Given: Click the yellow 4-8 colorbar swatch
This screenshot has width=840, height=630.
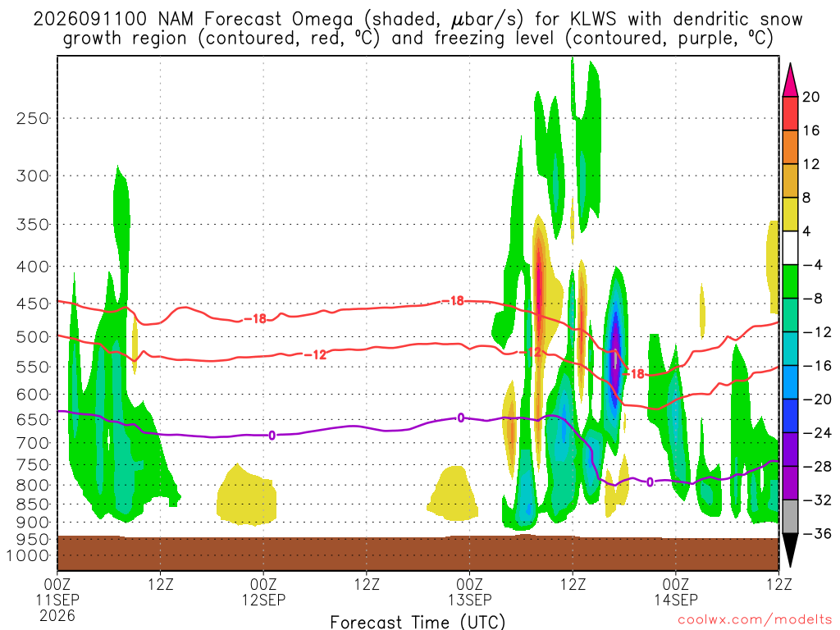Looking at the screenshot, I should 790,214.
